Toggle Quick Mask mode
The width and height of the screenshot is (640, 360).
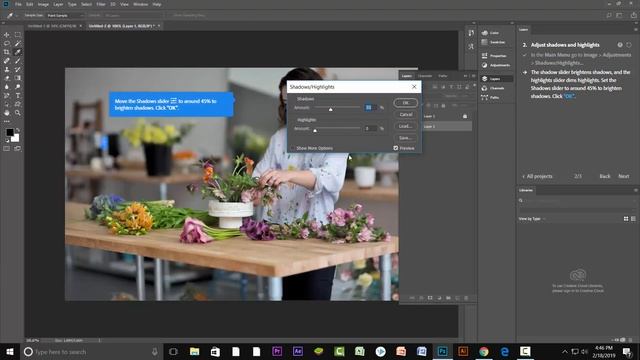click(x=7, y=149)
